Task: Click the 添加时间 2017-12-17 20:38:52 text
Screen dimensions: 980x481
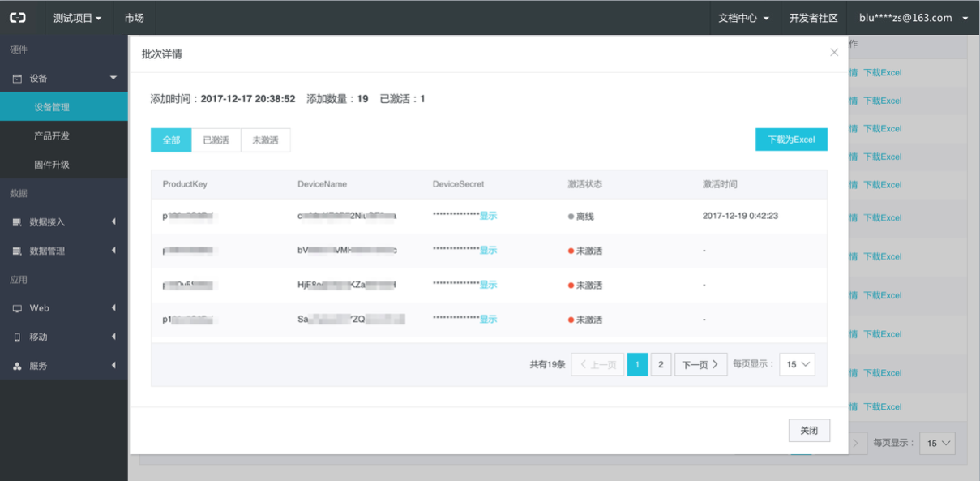Action: pos(223,99)
